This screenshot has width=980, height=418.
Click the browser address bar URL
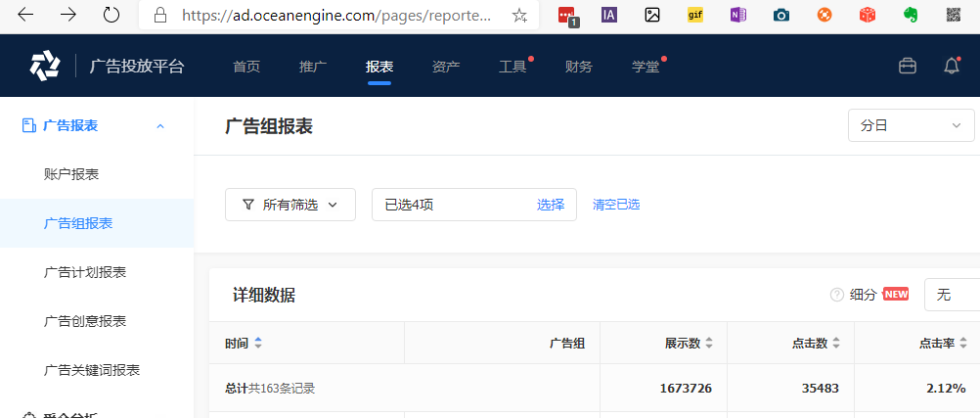tap(334, 15)
